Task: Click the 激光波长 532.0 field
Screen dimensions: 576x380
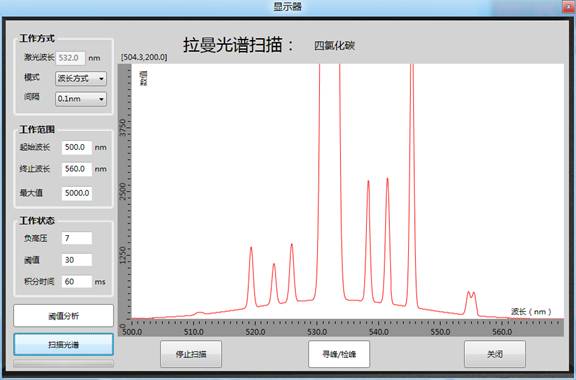Action: point(71,58)
